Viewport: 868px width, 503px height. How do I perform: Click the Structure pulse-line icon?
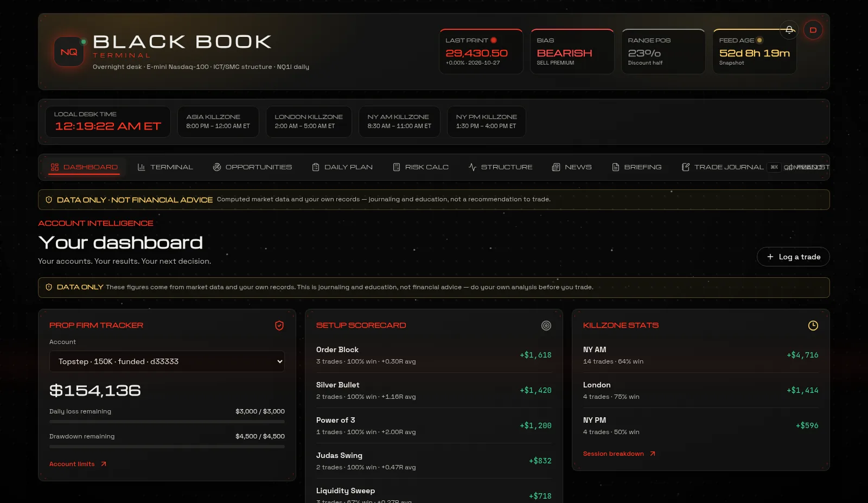tap(473, 167)
